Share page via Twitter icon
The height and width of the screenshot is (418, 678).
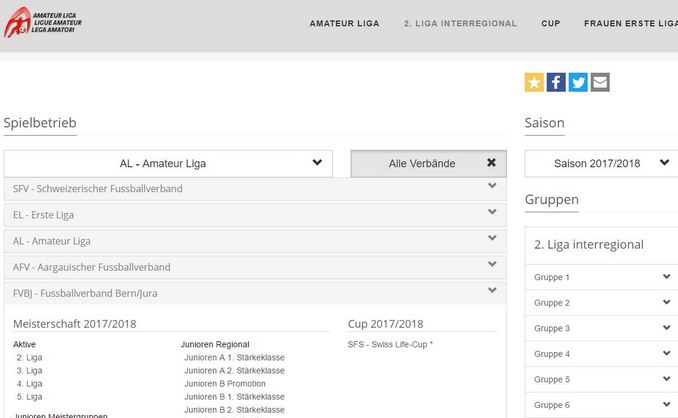[x=578, y=83]
